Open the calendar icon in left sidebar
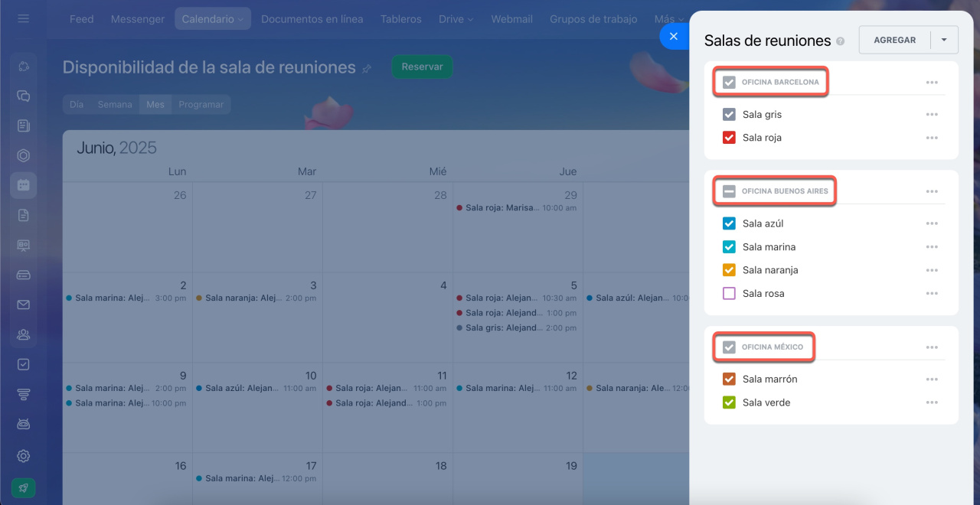Screen dimensions: 980x505 click(x=24, y=185)
